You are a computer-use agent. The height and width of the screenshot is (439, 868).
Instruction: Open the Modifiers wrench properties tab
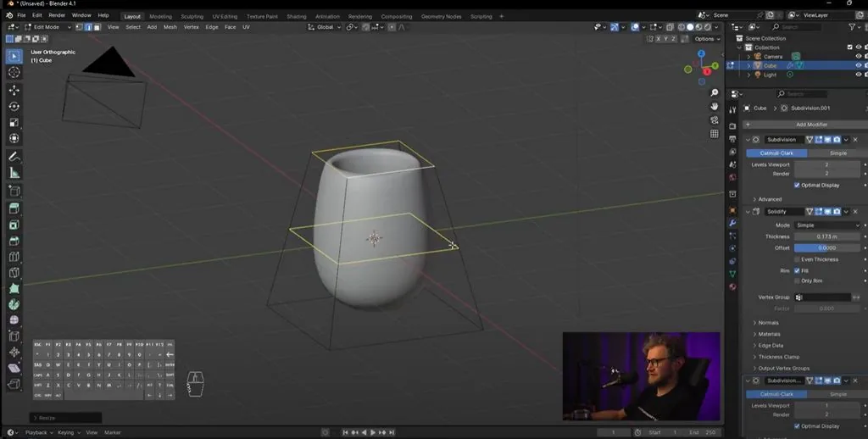tap(732, 223)
